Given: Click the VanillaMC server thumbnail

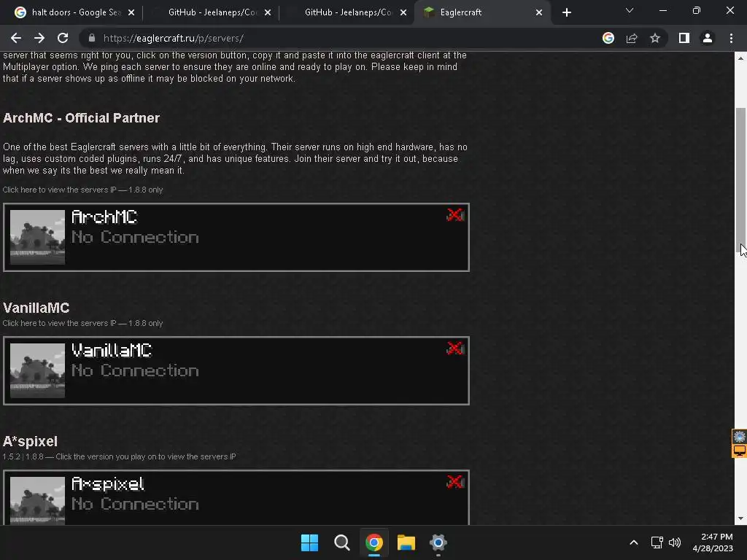Looking at the screenshot, I should (x=38, y=370).
